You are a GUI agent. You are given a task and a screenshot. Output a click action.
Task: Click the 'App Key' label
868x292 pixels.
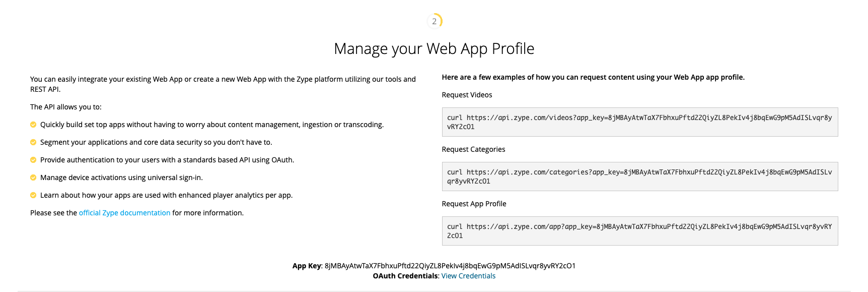307,266
